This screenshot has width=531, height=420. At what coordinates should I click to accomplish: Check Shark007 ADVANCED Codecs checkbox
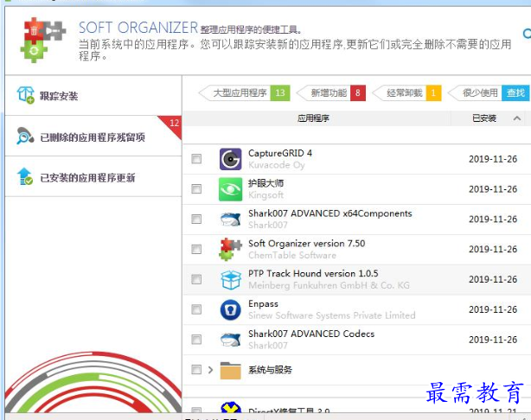pos(196,340)
